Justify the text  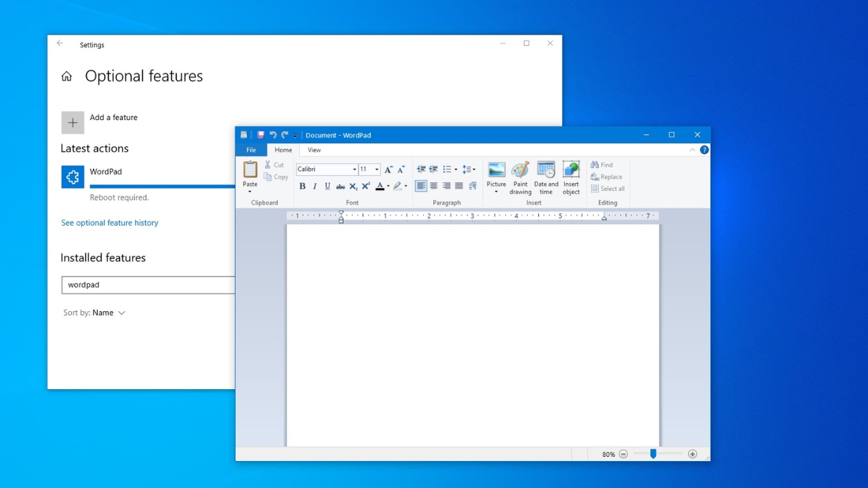coord(459,186)
